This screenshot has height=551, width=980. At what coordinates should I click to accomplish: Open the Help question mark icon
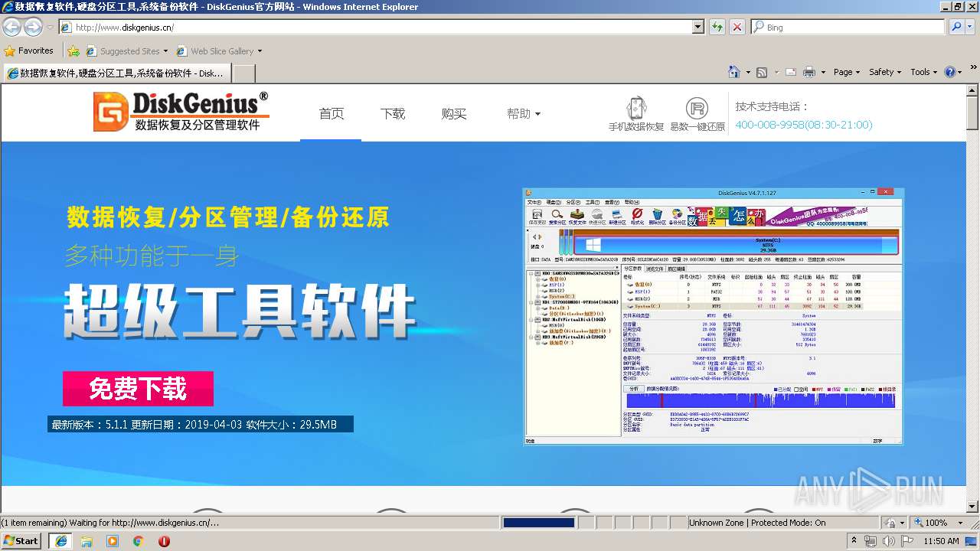coord(950,72)
